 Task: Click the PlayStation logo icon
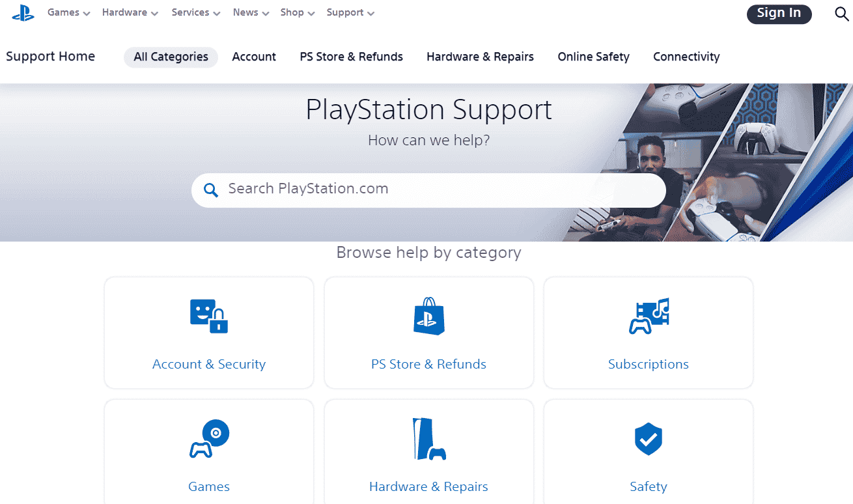tap(23, 13)
